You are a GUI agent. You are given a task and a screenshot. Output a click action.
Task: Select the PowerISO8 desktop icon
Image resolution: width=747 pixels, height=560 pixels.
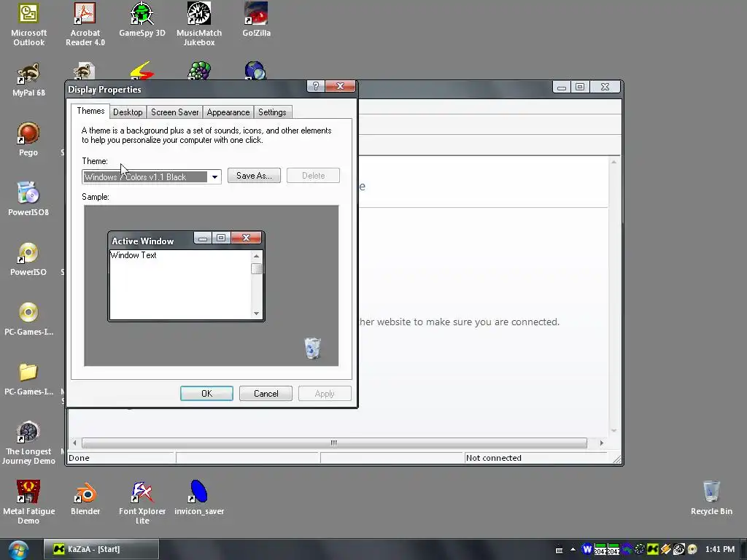[x=28, y=199]
